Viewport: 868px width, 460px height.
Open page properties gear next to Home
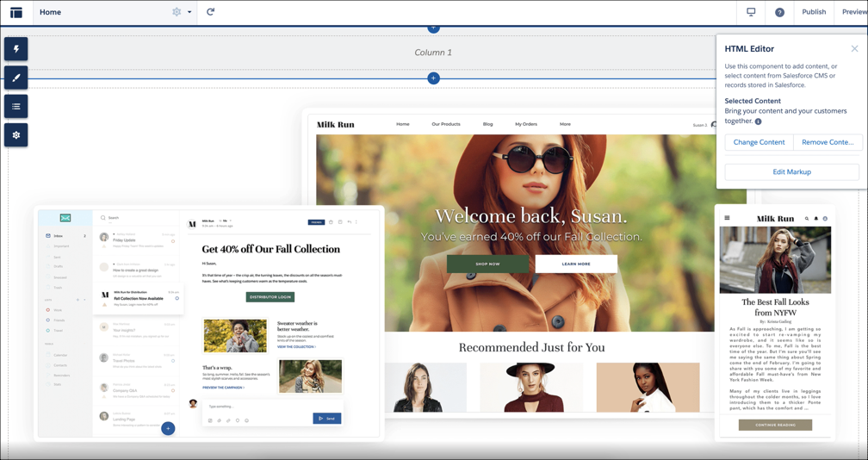[177, 12]
